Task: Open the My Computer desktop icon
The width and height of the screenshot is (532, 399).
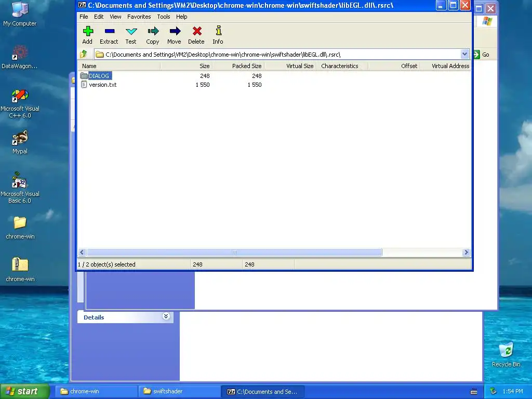Action: pyautogui.click(x=20, y=14)
